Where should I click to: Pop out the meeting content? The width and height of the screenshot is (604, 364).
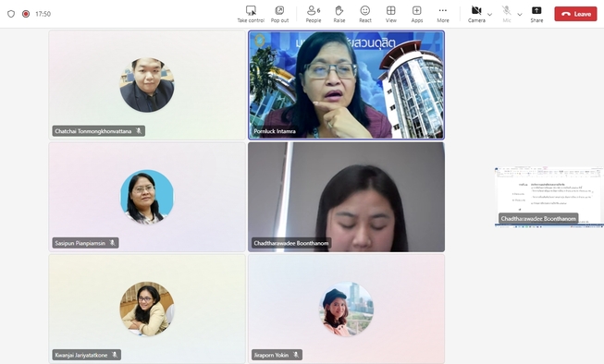point(279,14)
